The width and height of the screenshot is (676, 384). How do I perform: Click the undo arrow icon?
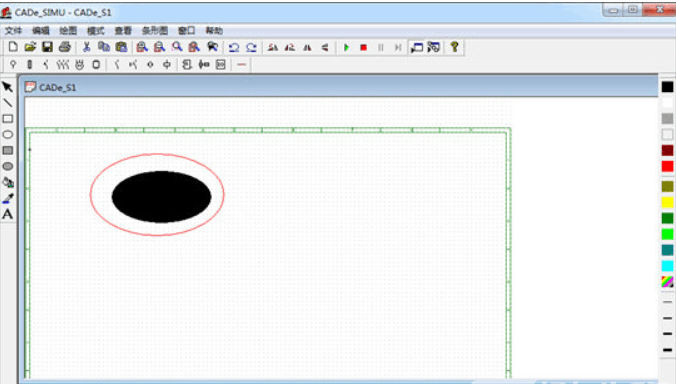[234, 47]
